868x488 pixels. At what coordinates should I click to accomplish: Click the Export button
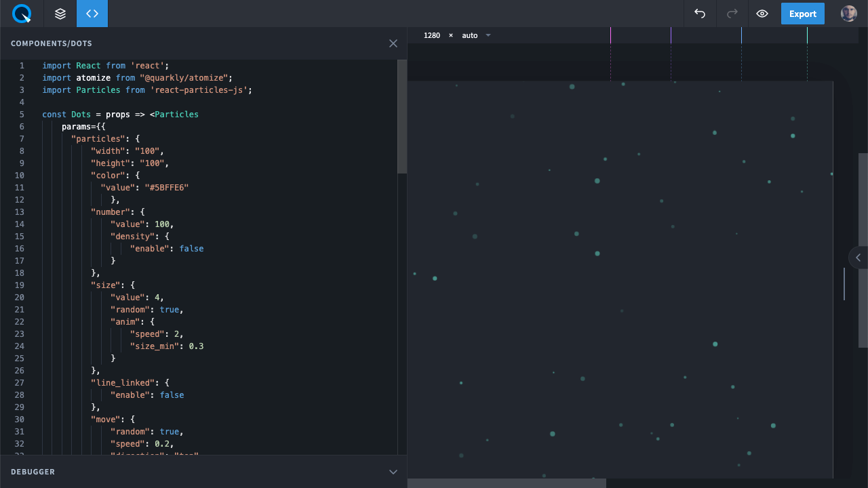(x=802, y=14)
